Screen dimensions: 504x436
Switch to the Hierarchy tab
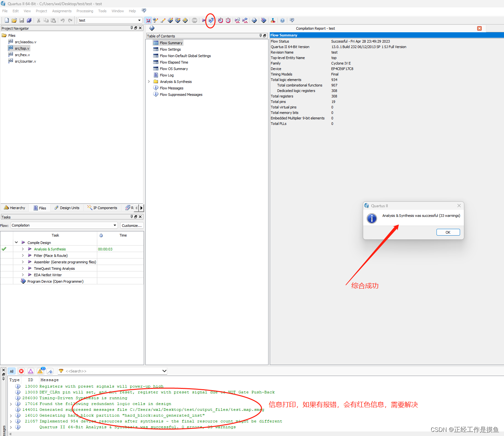pyautogui.click(x=15, y=208)
